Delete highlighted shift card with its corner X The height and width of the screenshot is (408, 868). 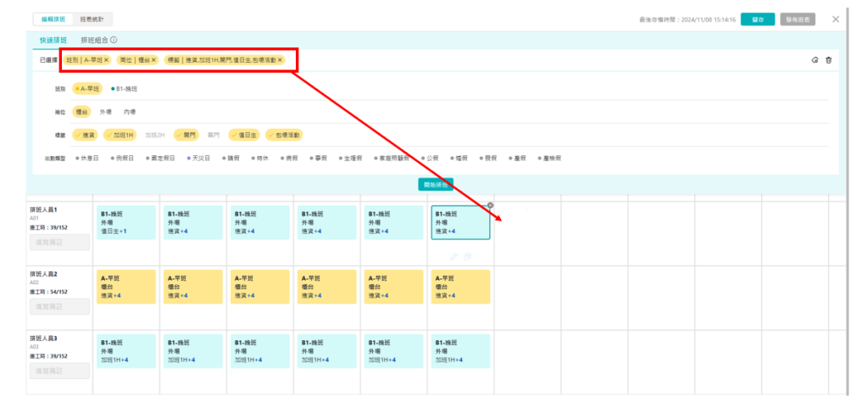coord(490,205)
